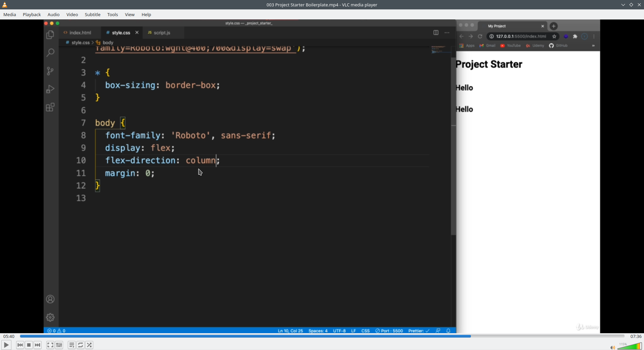Open the Video menu
The width and height of the screenshot is (644, 350).
pos(72,14)
